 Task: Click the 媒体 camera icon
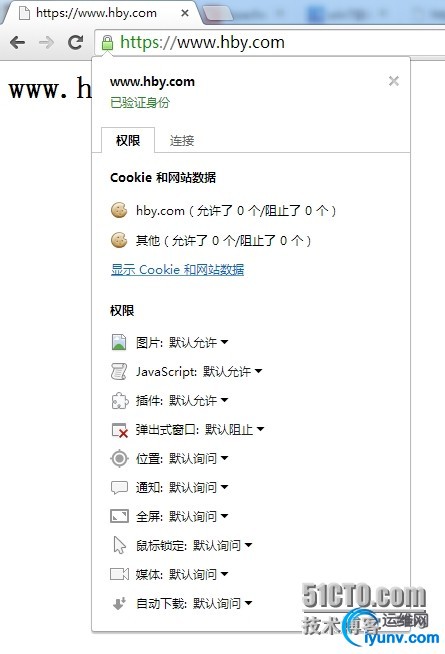tap(119, 574)
